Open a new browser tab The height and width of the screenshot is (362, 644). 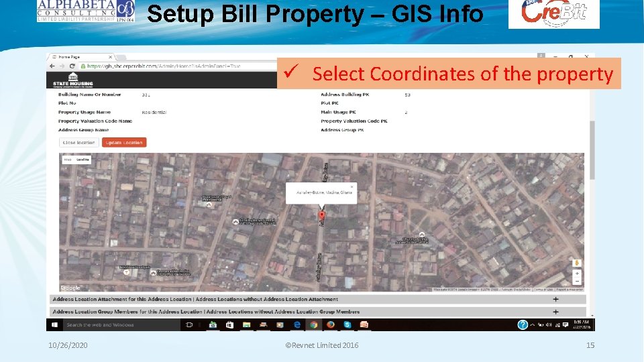pos(121,57)
